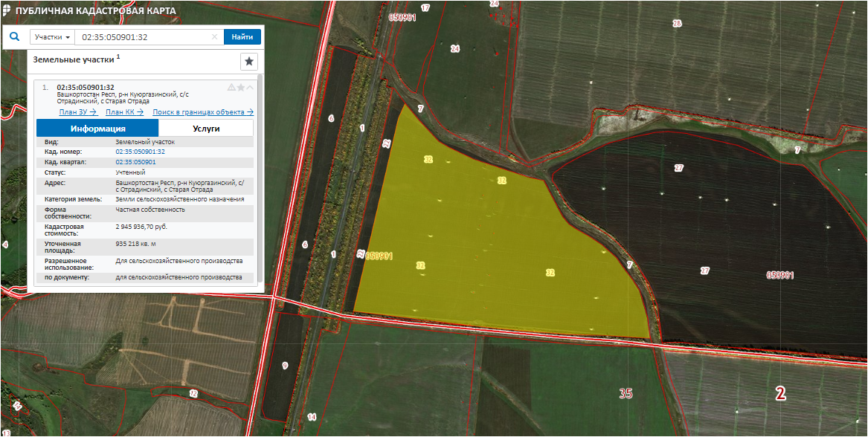Click the Rosreestr logo in the header
This screenshot has height=437, width=868.
[x=7, y=11]
